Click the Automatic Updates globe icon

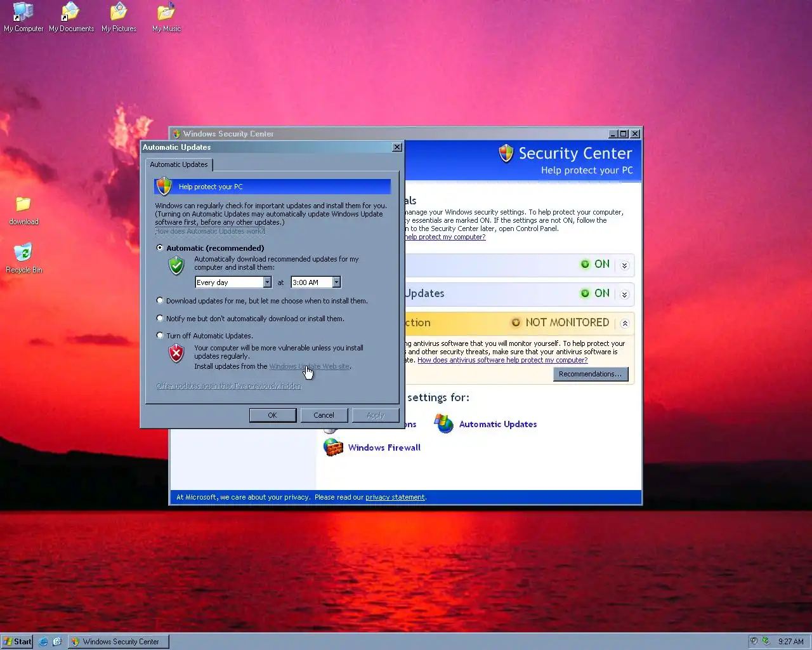click(x=444, y=423)
